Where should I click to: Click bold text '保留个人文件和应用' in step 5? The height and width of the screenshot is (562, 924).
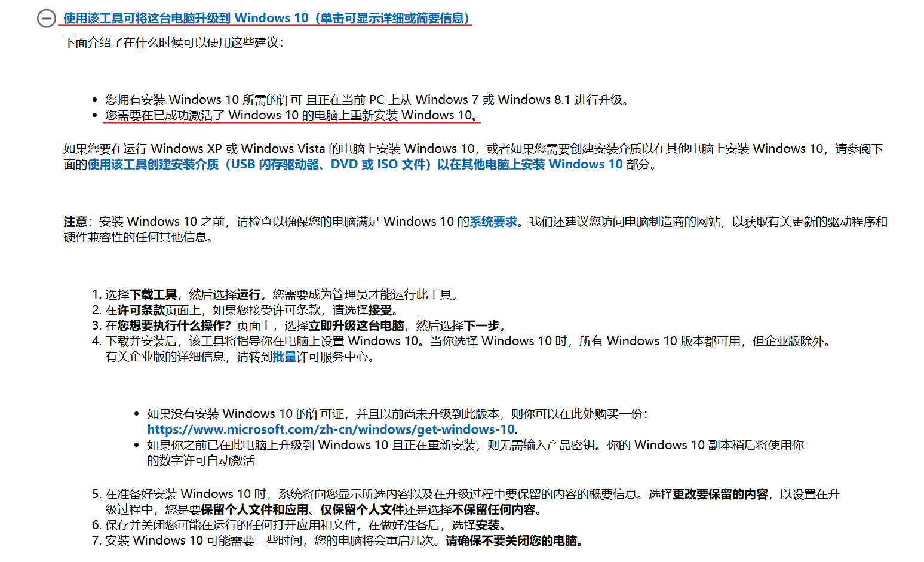pyautogui.click(x=254, y=509)
